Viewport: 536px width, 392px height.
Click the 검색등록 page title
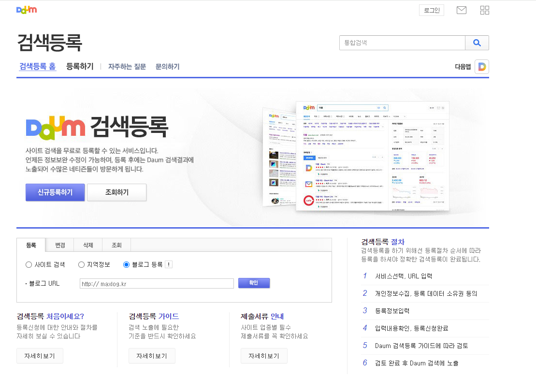coord(50,43)
